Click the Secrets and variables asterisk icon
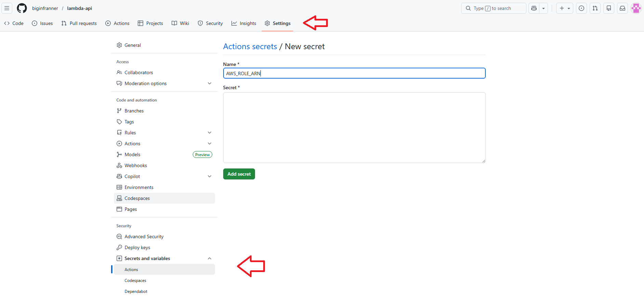This screenshot has height=298, width=644. (x=119, y=258)
